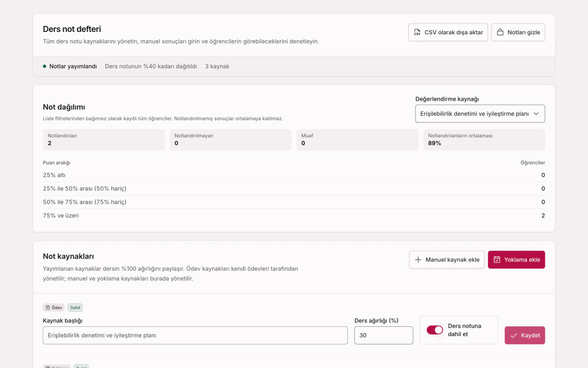The height and width of the screenshot is (368, 588).
Task: Select the Notlandırılmayan stat card
Action: [231, 140]
